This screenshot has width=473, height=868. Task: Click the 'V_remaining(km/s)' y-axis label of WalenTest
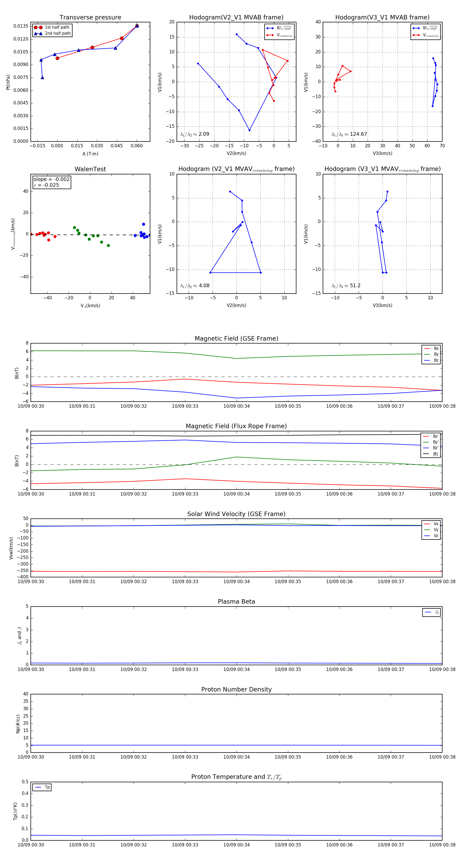click(13, 234)
